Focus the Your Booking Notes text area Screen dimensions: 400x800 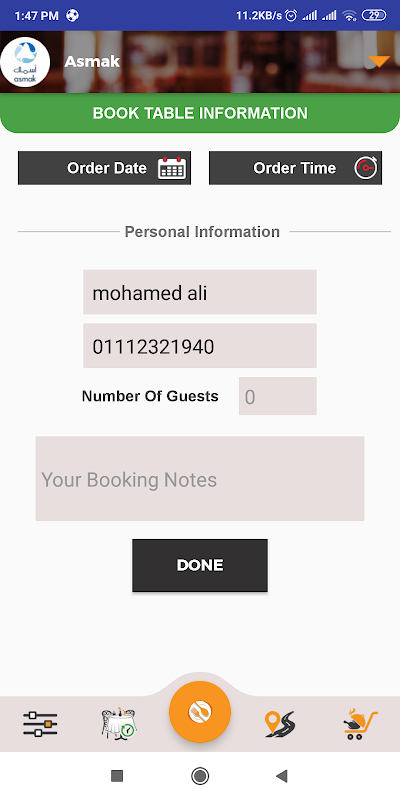(200, 479)
